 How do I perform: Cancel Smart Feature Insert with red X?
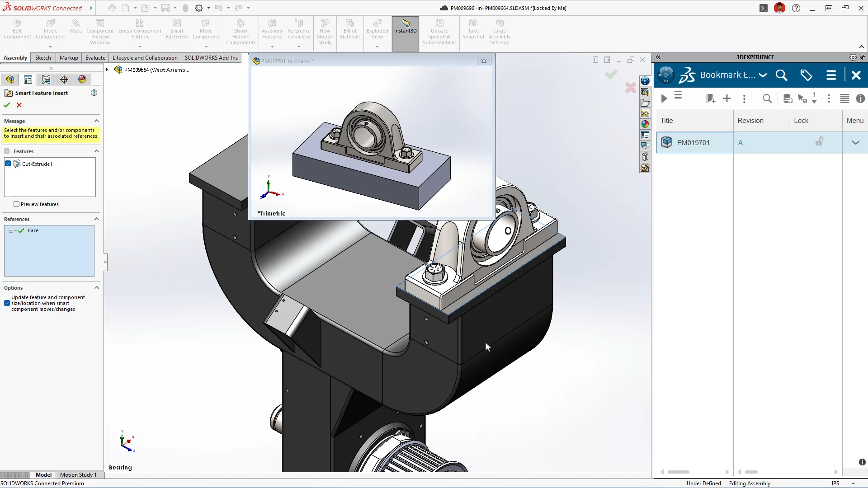(19, 105)
